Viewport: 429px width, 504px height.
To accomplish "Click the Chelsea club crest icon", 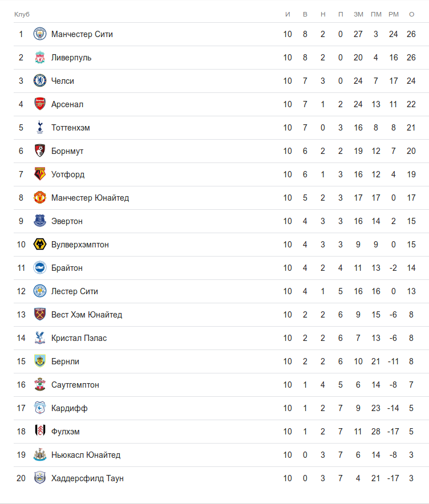I will tap(39, 81).
